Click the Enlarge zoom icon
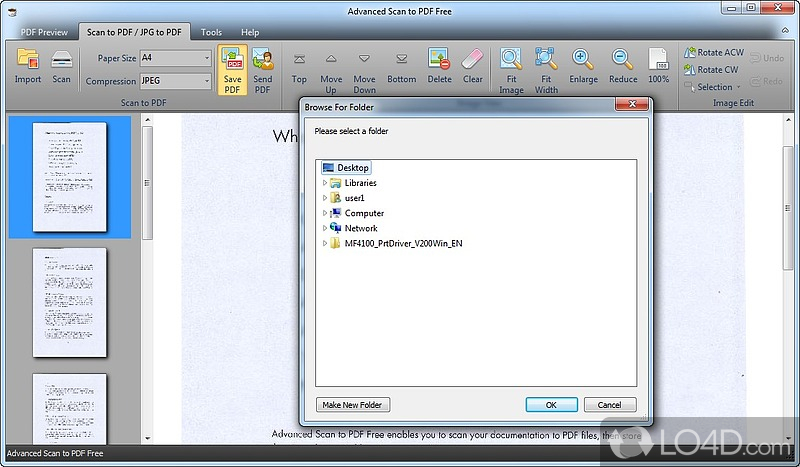Image resolution: width=800 pixels, height=467 pixels. pos(583,59)
